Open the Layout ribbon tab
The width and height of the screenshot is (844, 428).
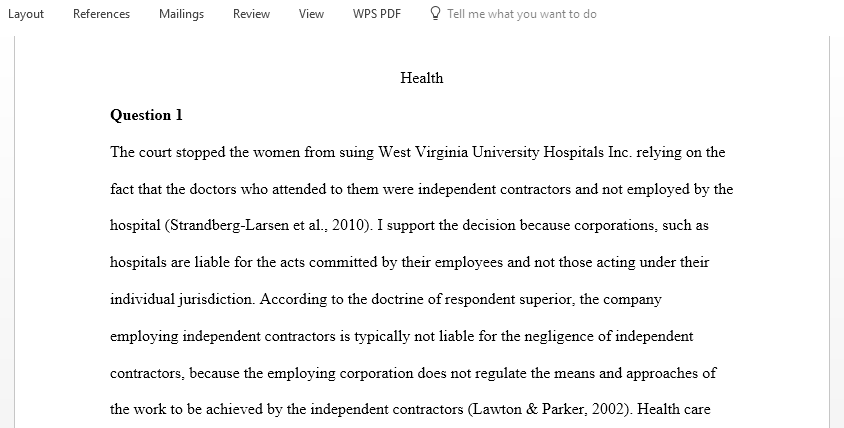pos(25,14)
